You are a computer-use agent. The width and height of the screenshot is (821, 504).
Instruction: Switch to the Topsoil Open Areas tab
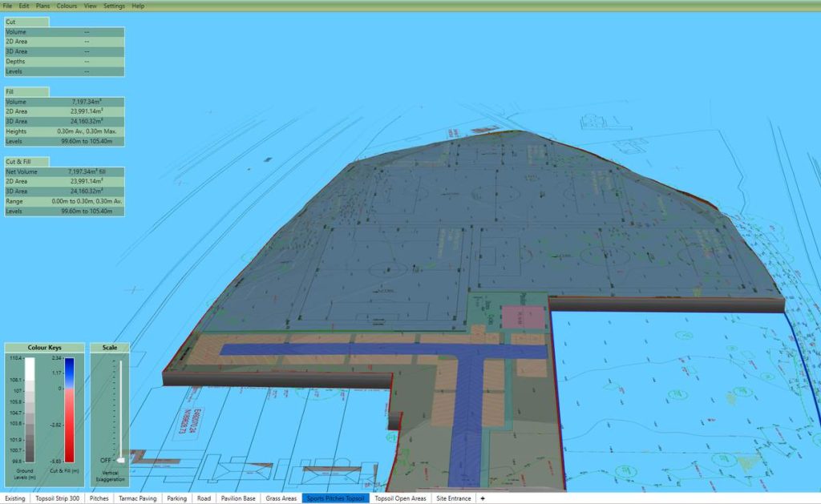[x=401, y=498]
